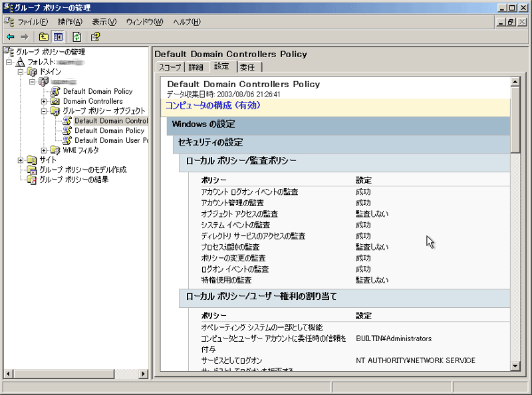Collapse the blurred domain name node
Viewport: 532px width, 395px height.
click(x=32, y=82)
